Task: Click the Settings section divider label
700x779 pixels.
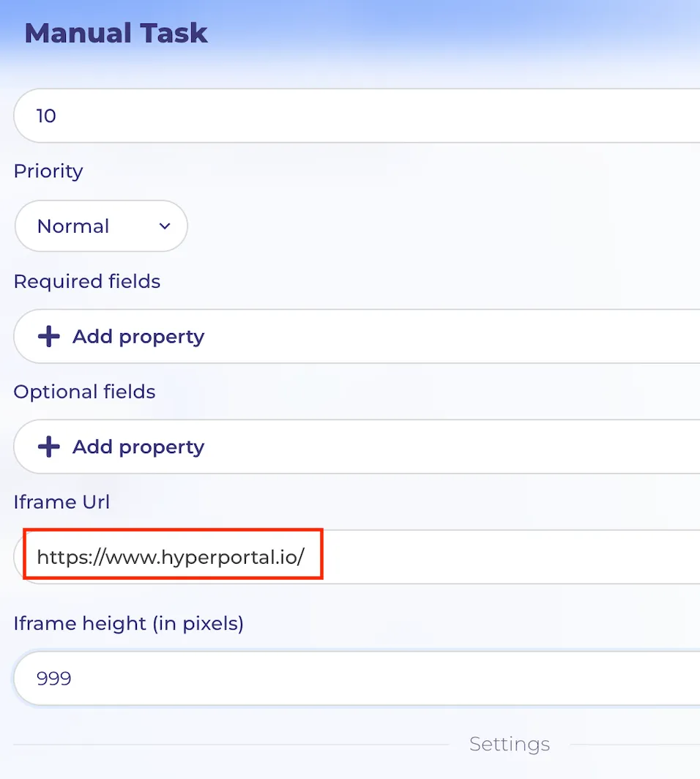Action: point(509,744)
